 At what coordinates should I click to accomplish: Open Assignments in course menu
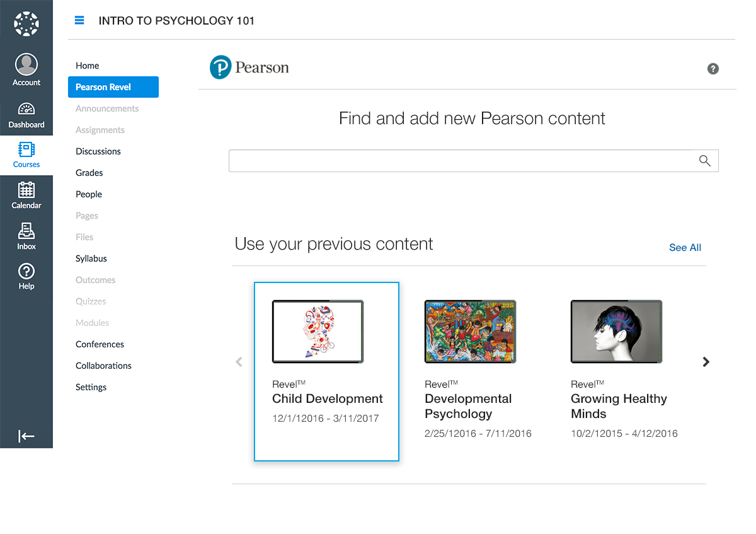pyautogui.click(x=100, y=130)
